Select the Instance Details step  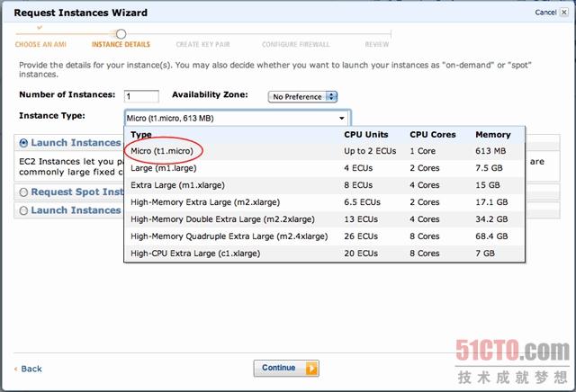(121, 44)
